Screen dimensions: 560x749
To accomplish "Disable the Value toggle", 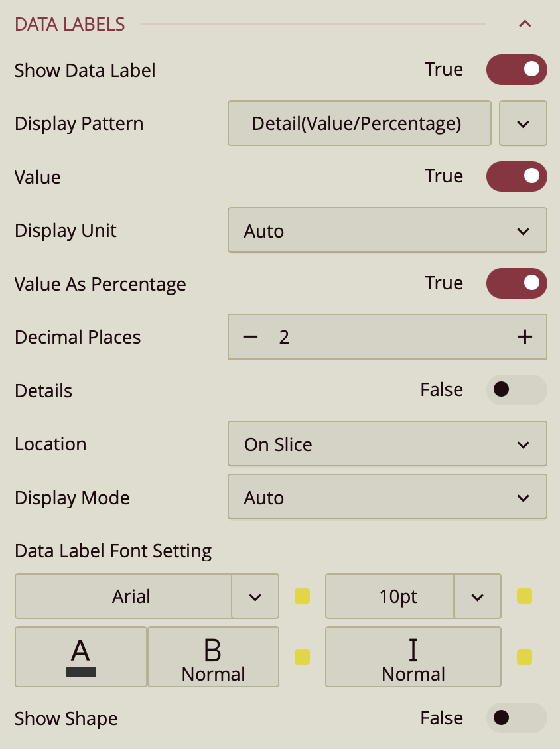I will (516, 176).
